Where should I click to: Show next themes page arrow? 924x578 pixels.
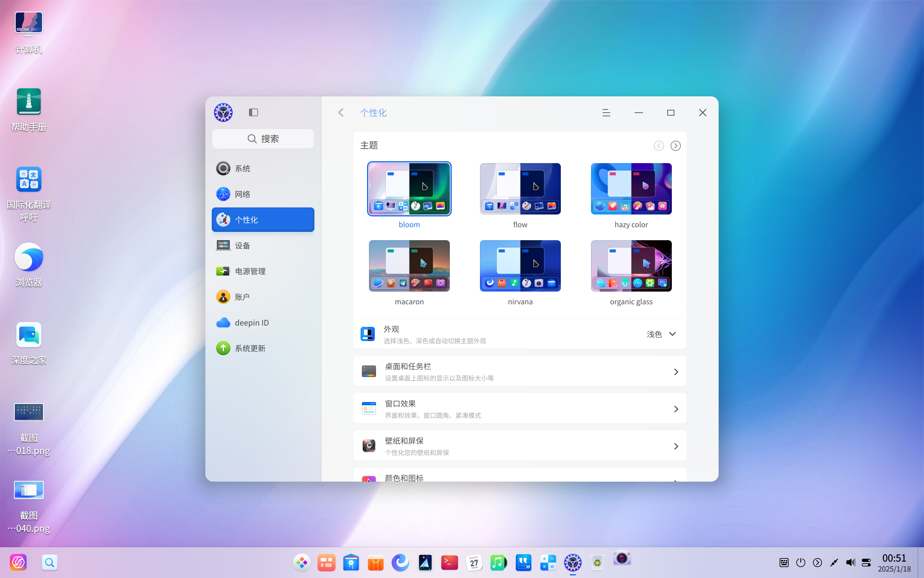click(675, 146)
